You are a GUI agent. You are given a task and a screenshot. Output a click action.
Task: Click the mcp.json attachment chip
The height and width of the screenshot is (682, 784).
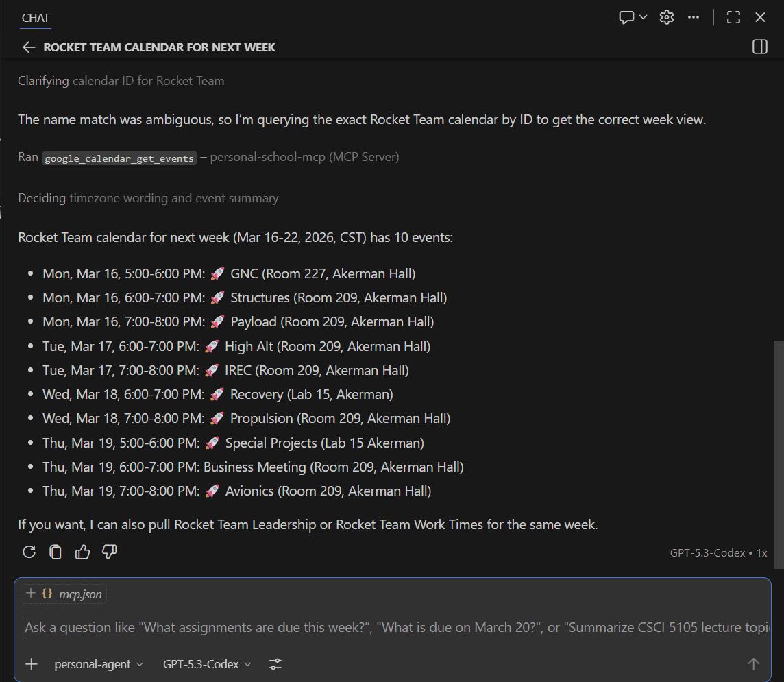pos(64,594)
